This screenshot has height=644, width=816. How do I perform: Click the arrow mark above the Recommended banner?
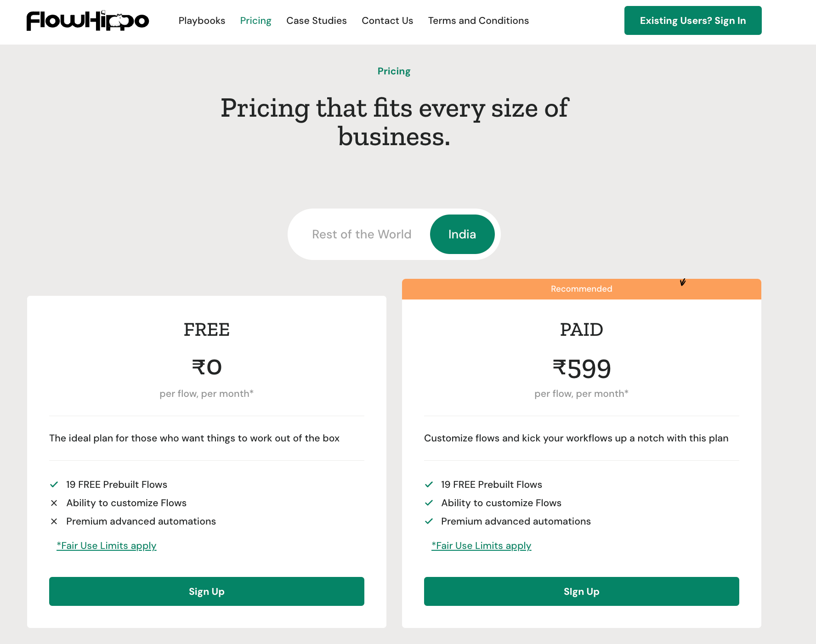[683, 282]
